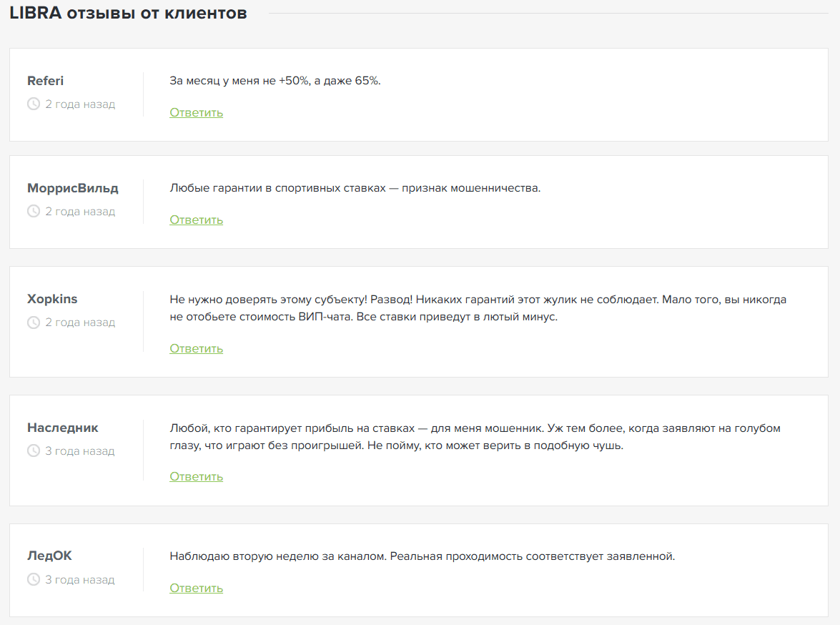Select the username Наследник
The height and width of the screenshot is (625, 840).
[x=63, y=428]
